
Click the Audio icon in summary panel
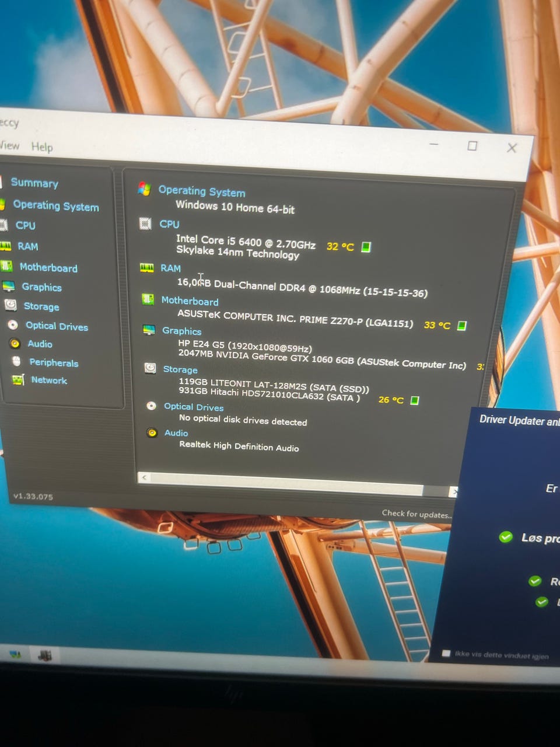152,432
